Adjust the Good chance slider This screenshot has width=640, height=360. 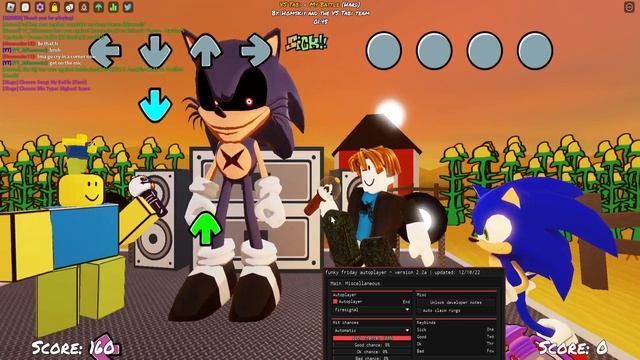[372, 345]
